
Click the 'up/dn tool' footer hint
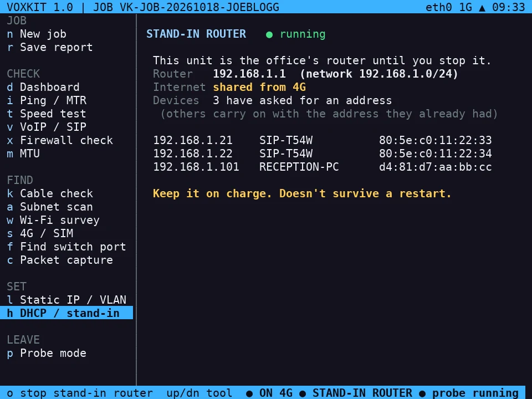(199, 393)
